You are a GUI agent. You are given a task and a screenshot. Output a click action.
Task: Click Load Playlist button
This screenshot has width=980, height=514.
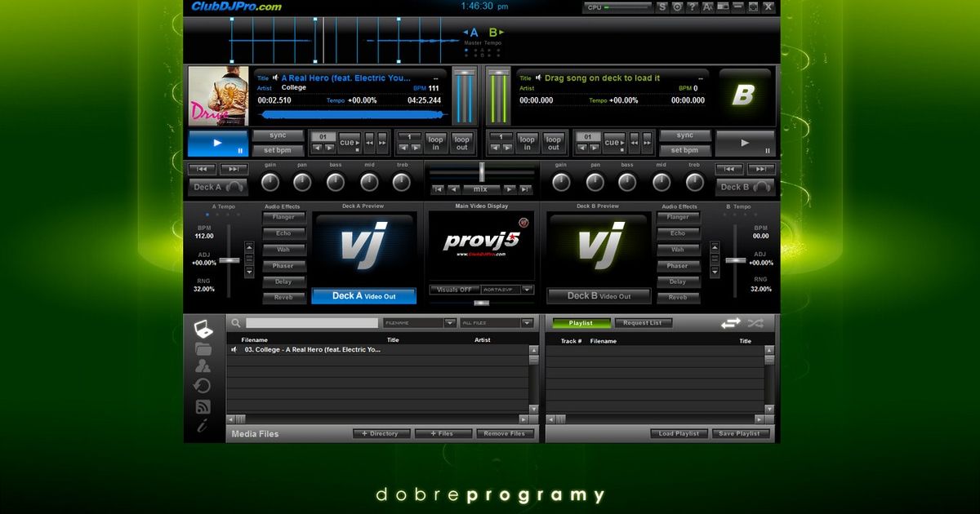click(x=679, y=434)
